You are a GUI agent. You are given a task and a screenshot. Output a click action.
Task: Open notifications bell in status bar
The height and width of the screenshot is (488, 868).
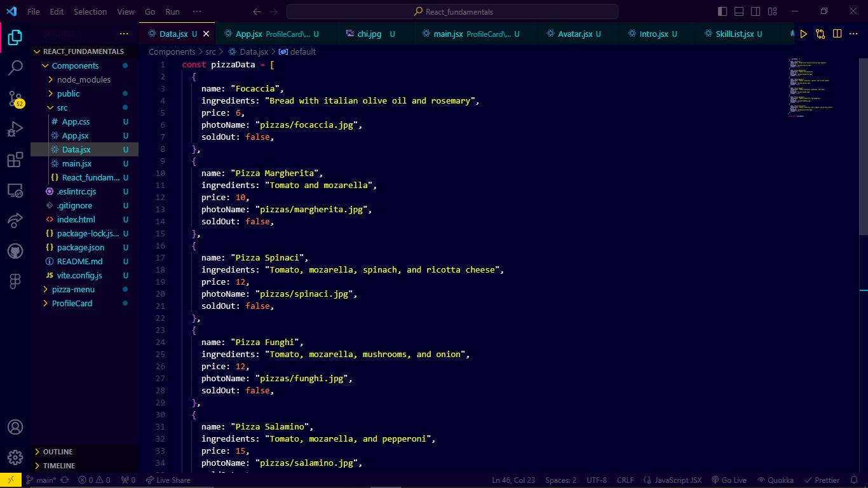(855, 480)
